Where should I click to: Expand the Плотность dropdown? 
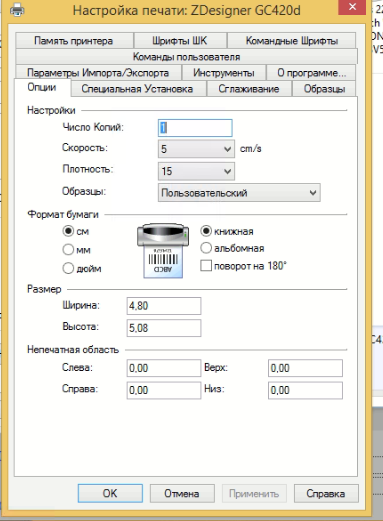point(196,171)
